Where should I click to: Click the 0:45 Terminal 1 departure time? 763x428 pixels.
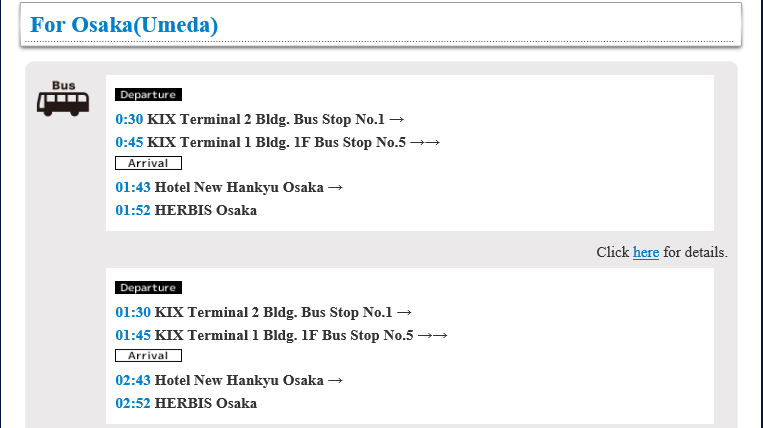pos(129,142)
